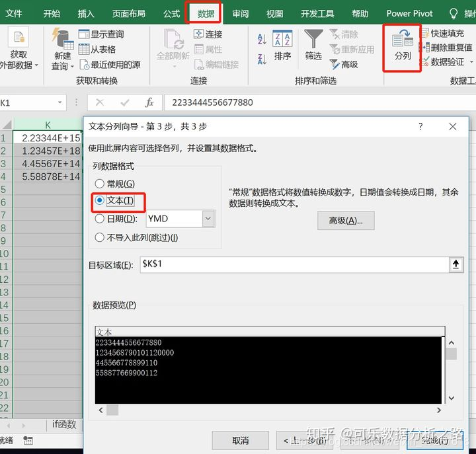
Task: Open the Developer (开发工具) tab
Action: coord(317,13)
